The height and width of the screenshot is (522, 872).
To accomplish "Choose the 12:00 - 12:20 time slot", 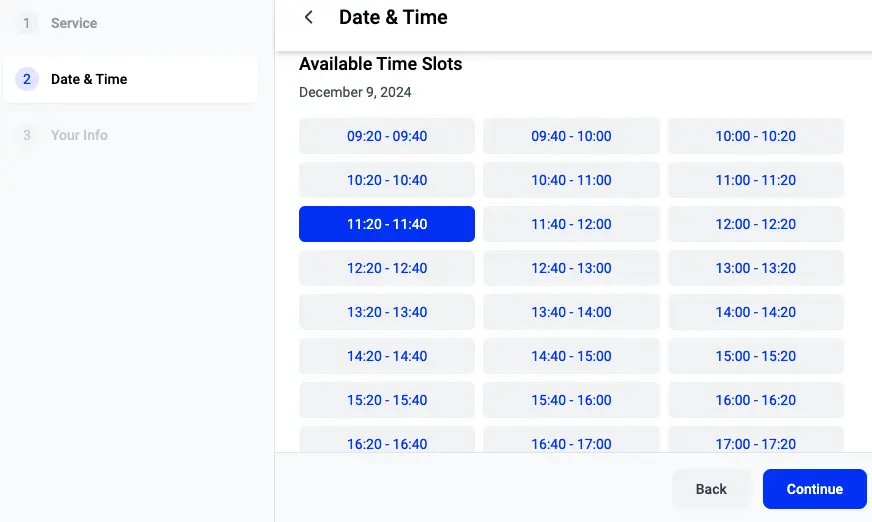I will 755,224.
